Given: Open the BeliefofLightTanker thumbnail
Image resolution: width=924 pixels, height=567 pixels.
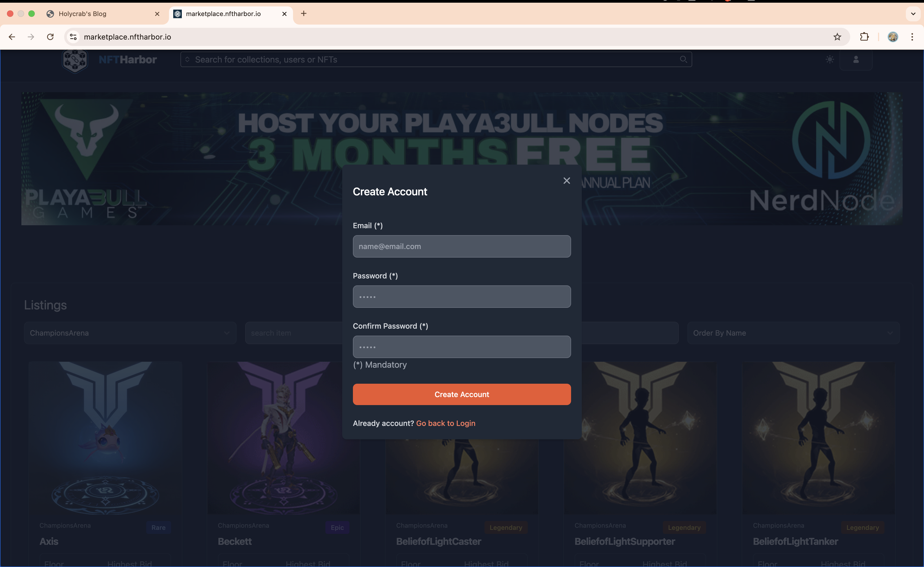Looking at the screenshot, I should [819, 438].
